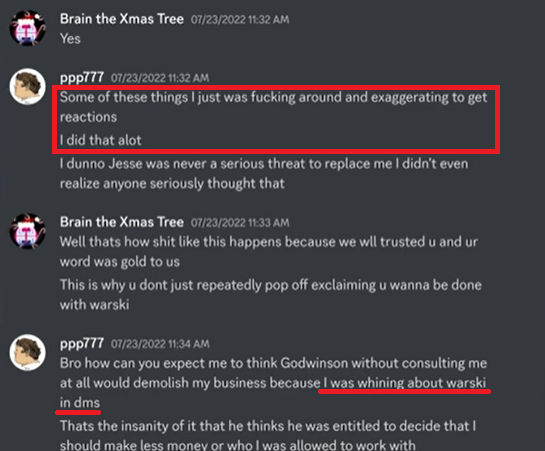545x451 pixels.
Task: Select the 'I dunno Jesse was never' message
Action: click(x=264, y=173)
